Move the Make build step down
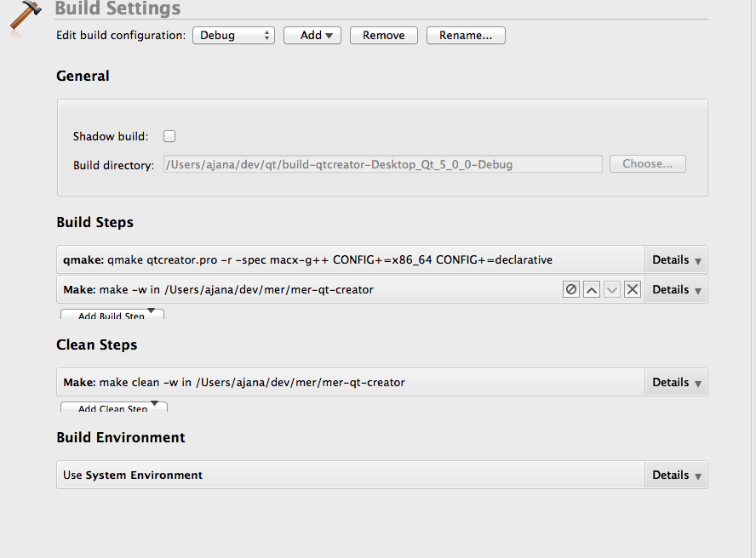The image size is (756, 558). coord(612,289)
